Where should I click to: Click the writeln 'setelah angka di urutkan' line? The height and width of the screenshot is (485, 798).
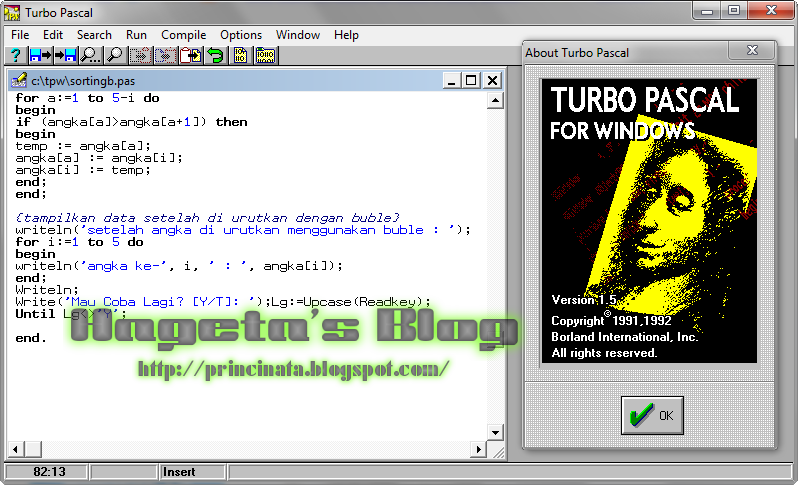coord(243,230)
